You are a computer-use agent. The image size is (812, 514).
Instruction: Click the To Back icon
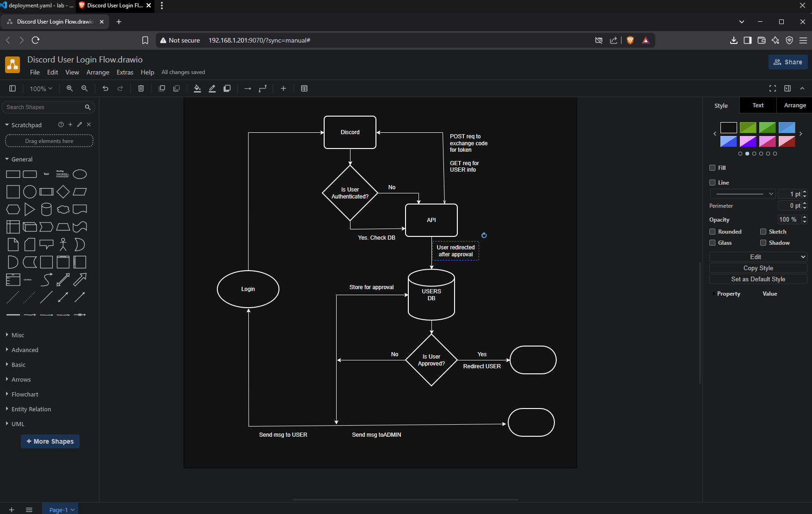click(177, 88)
